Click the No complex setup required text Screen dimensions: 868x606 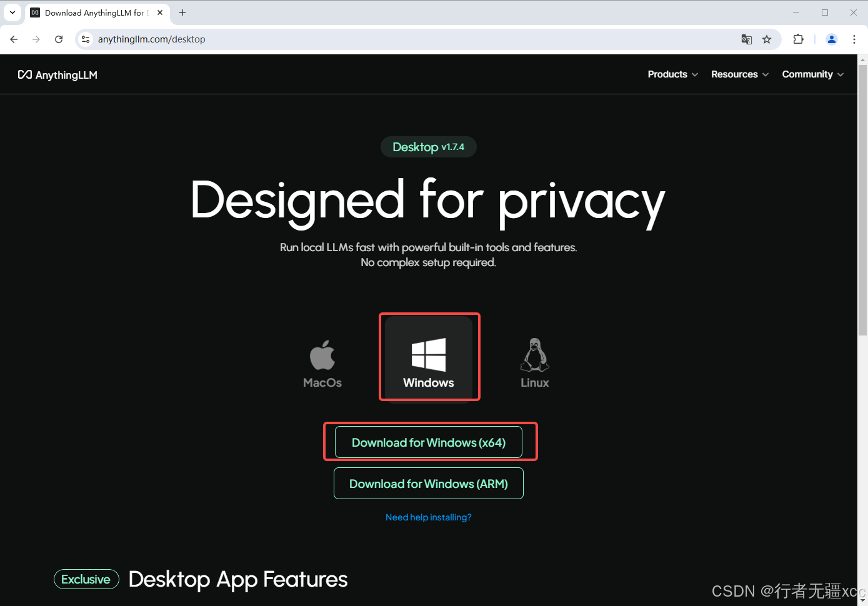pyautogui.click(x=429, y=262)
